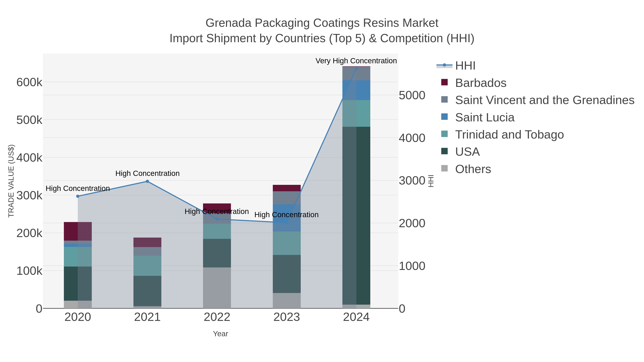Click the Barbados segment of the 2020 bar
This screenshot has width=644, height=362.
pyautogui.click(x=78, y=231)
